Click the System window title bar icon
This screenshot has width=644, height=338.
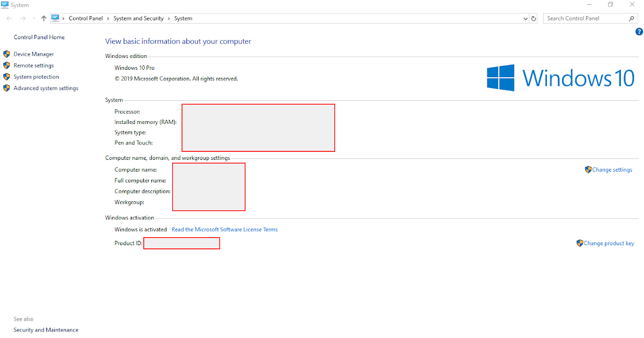(5, 5)
